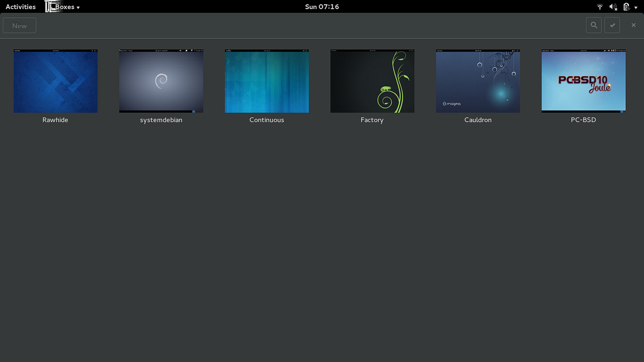Viewport: 644px width, 362px height.
Task: Open the Activities menu
Action: point(20,6)
